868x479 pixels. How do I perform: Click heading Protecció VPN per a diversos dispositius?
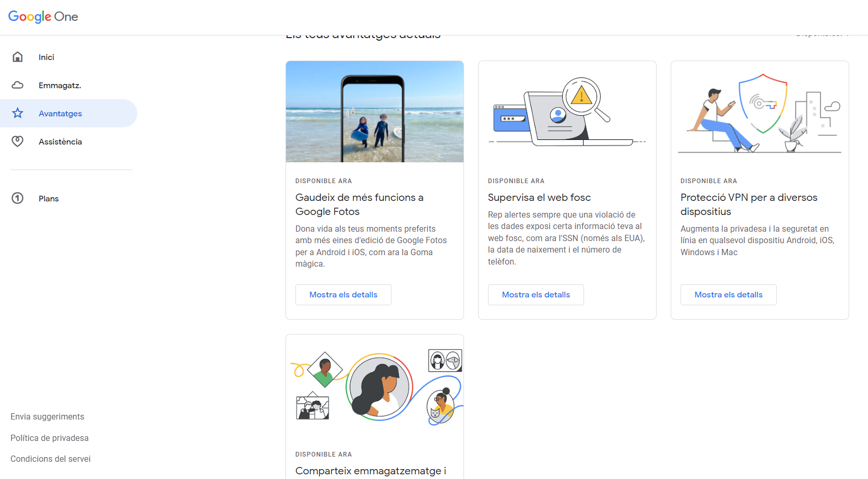749,205
